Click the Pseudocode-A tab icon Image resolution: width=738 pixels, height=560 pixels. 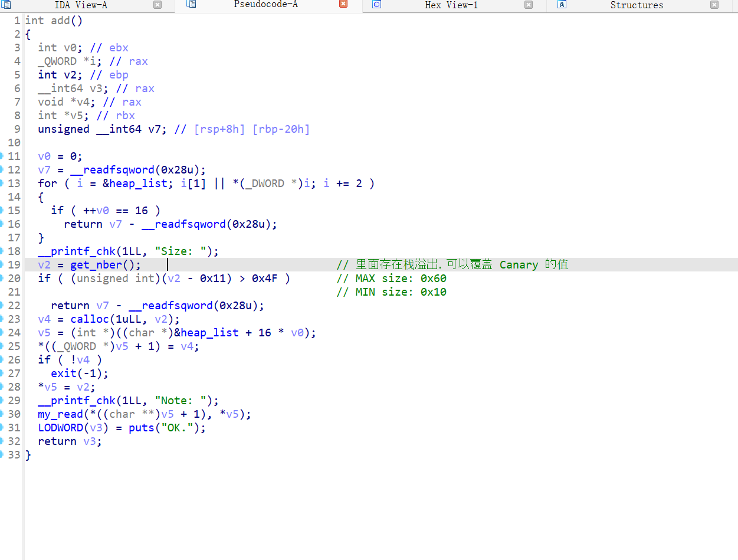tap(191, 4)
